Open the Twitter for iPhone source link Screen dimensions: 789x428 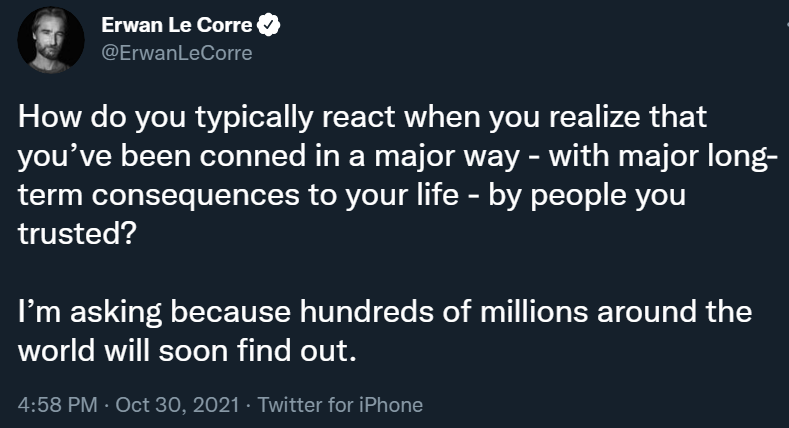340,405
